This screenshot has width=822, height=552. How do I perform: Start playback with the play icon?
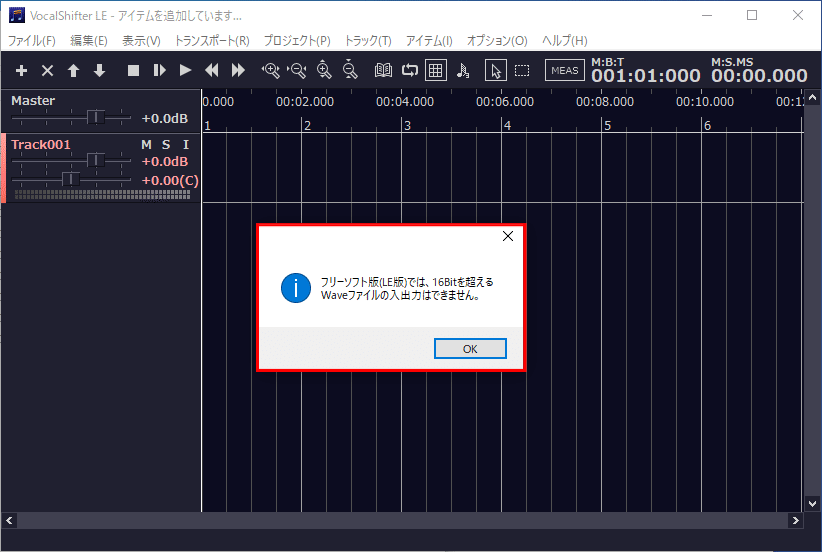pyautogui.click(x=185, y=70)
